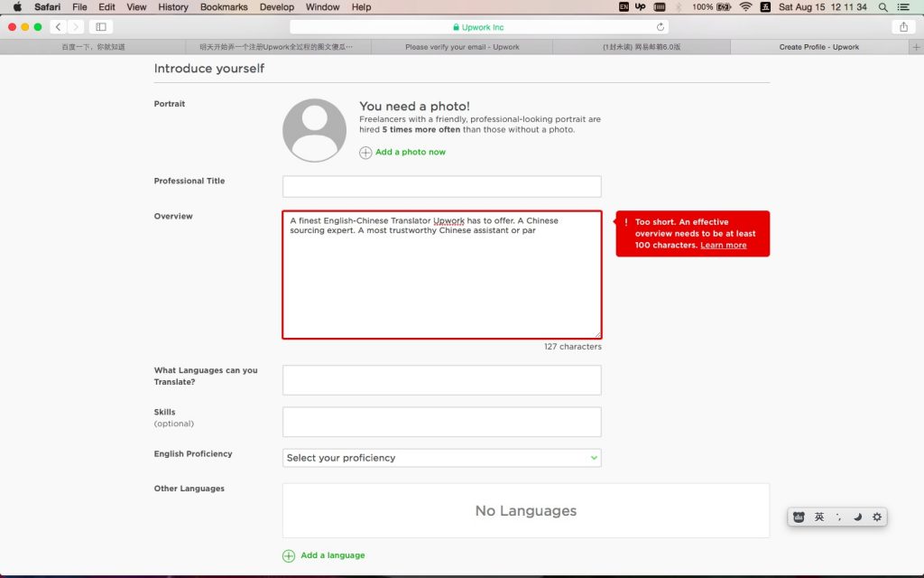Click the Upwork menu bar icon
924x578 pixels.
[x=641, y=7]
